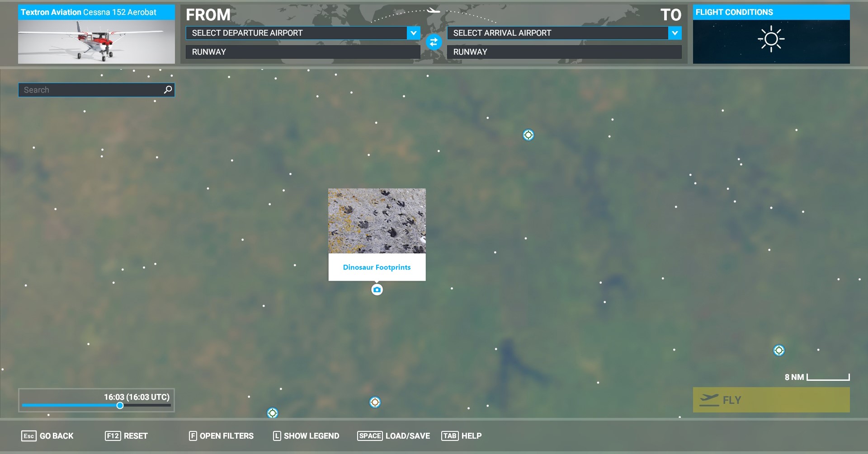Screen dimensions: 868x454
Task: Click the departure Runway field
Action: (x=303, y=52)
